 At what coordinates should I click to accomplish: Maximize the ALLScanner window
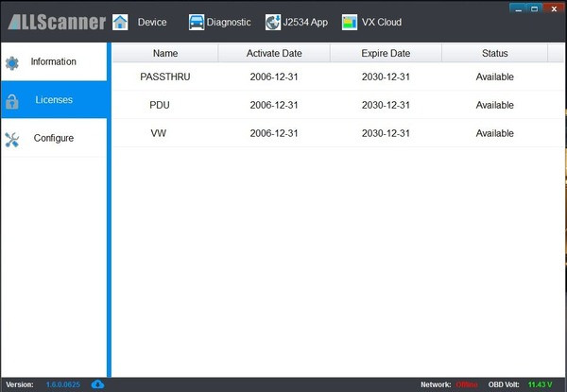click(535, 7)
